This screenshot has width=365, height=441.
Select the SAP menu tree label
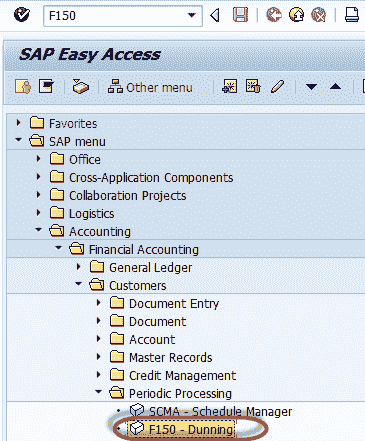[x=77, y=142]
